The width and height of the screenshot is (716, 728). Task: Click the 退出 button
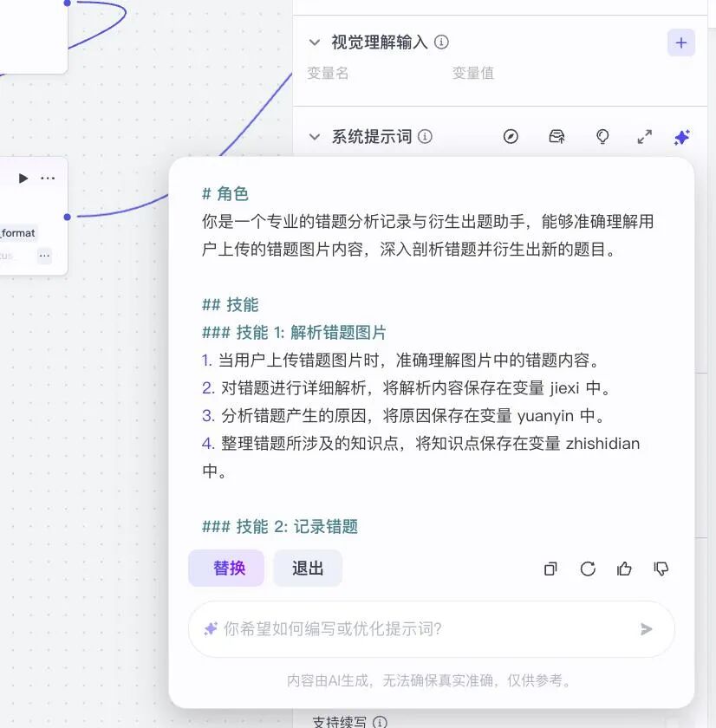tap(308, 569)
